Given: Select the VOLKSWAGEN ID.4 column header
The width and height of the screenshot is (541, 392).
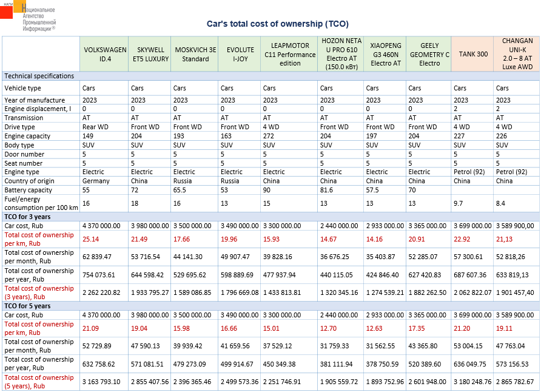Looking at the screenshot, I should pyautogui.click(x=104, y=54).
